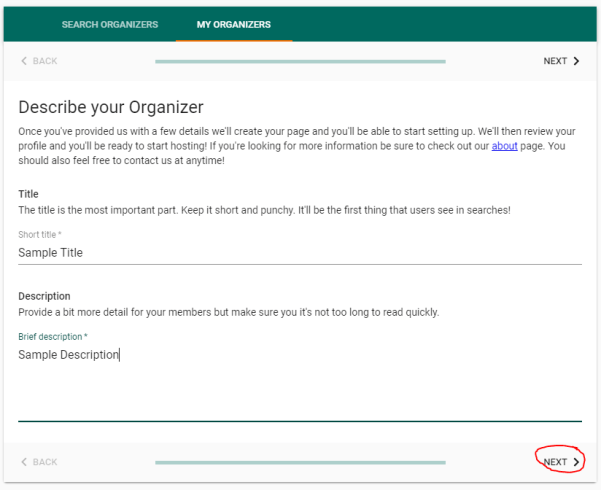Click the bottom step progress bar
Viewport: 601px width, 490px height.
tap(300, 462)
